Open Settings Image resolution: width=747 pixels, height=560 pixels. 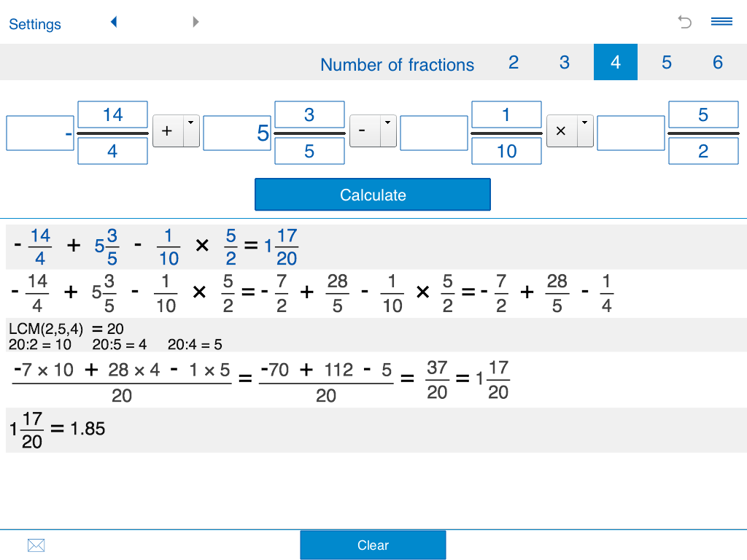point(35,24)
